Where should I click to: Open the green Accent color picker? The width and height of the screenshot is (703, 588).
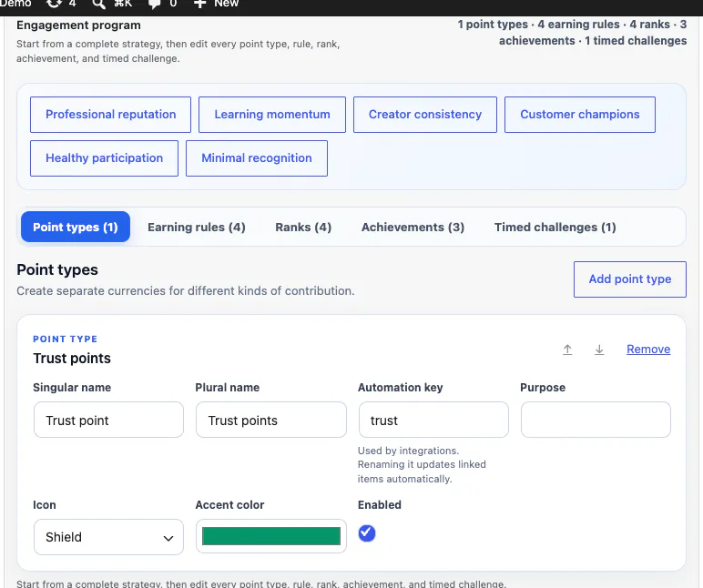[271, 536]
